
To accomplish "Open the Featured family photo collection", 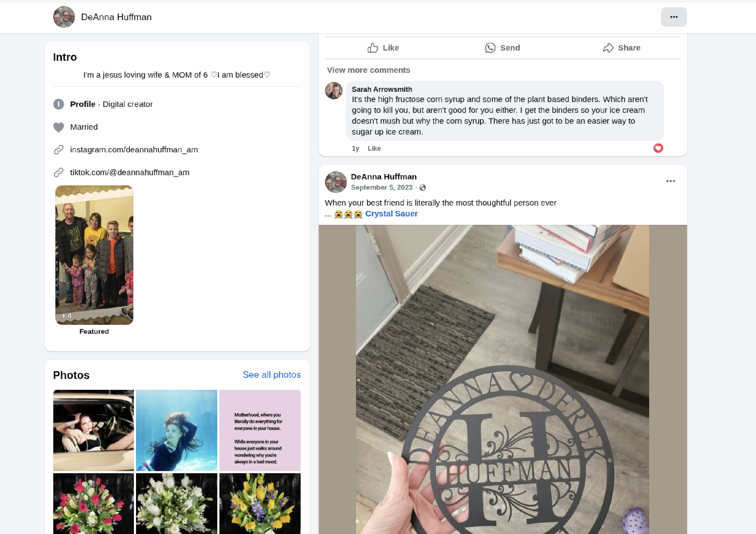I will click(94, 255).
